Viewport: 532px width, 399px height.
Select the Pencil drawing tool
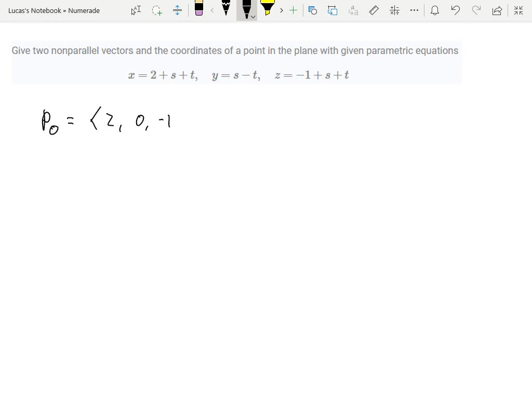tap(225, 9)
